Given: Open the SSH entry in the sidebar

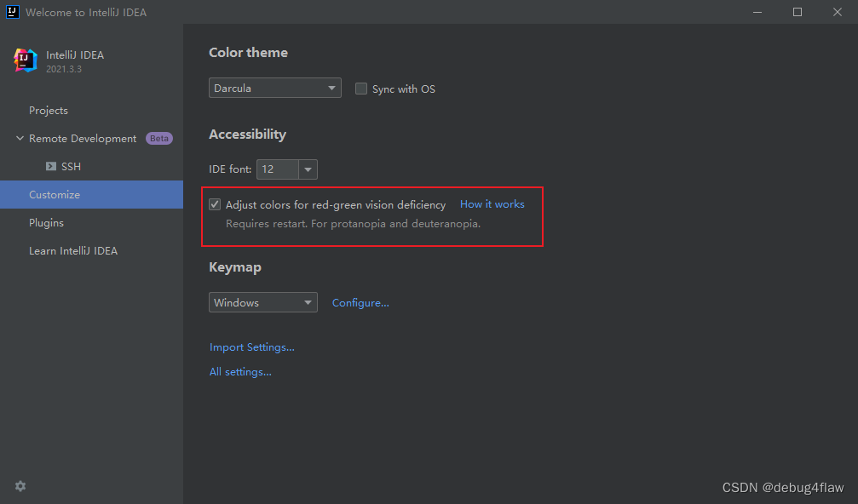Looking at the screenshot, I should coord(92,166).
